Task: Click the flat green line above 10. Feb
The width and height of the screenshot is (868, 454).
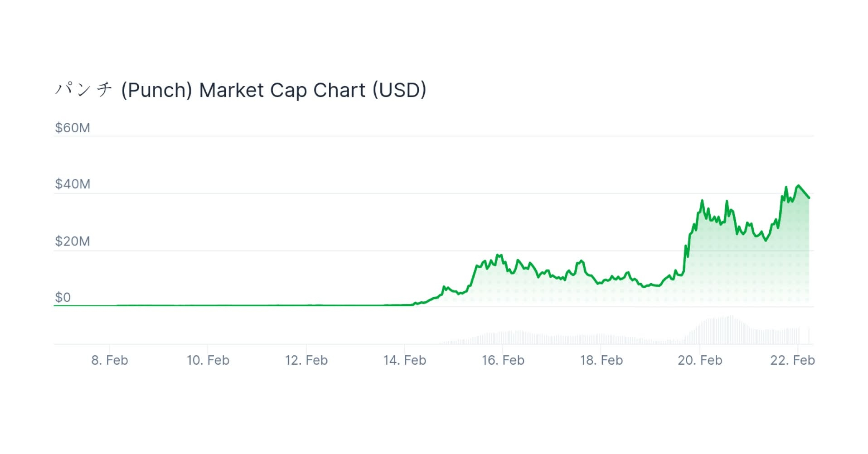Action: (x=208, y=305)
